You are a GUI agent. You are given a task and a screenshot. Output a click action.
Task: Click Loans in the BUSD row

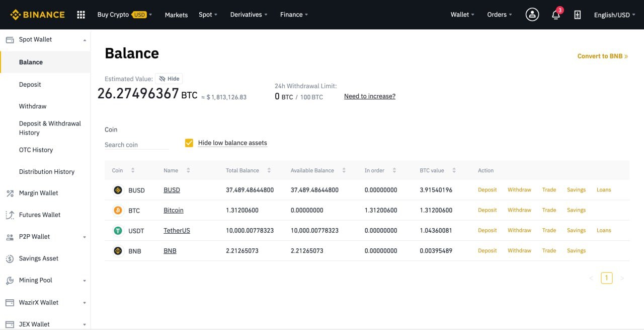pos(604,190)
